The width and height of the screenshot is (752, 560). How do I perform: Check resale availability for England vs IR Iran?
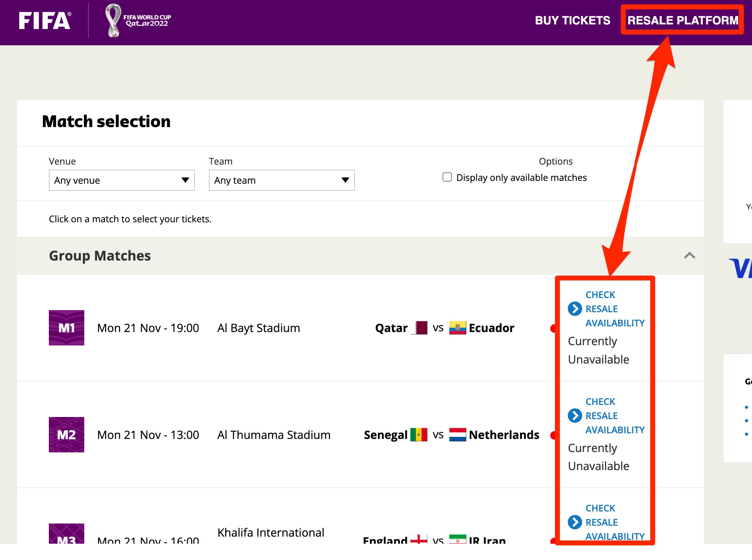pos(606,522)
